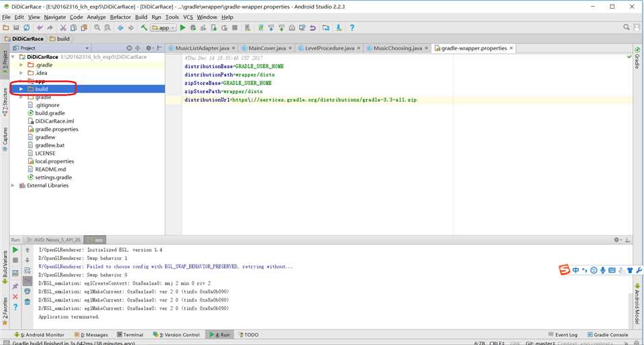Click the Clear All trash icon in Run panel

tap(28, 302)
